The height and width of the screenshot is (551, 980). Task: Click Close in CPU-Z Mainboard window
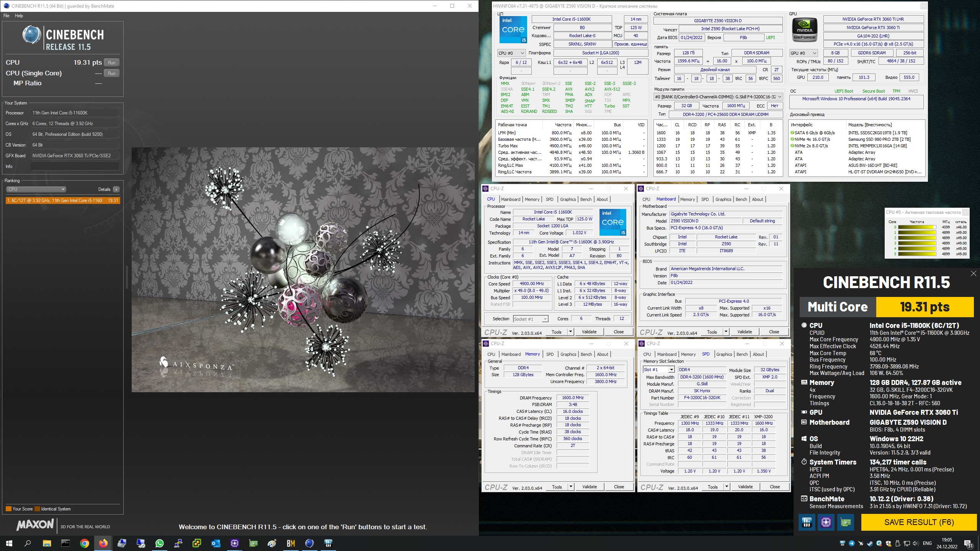(x=774, y=332)
